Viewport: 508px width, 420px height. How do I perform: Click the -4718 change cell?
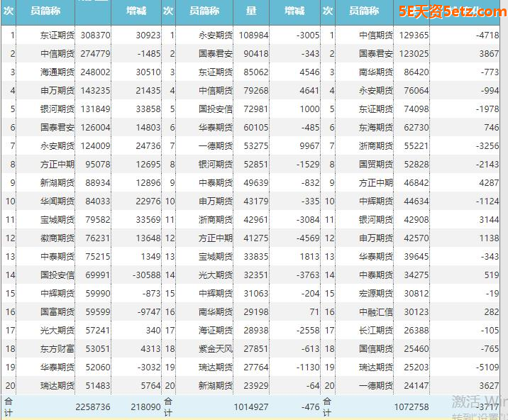pyautogui.click(x=487, y=35)
